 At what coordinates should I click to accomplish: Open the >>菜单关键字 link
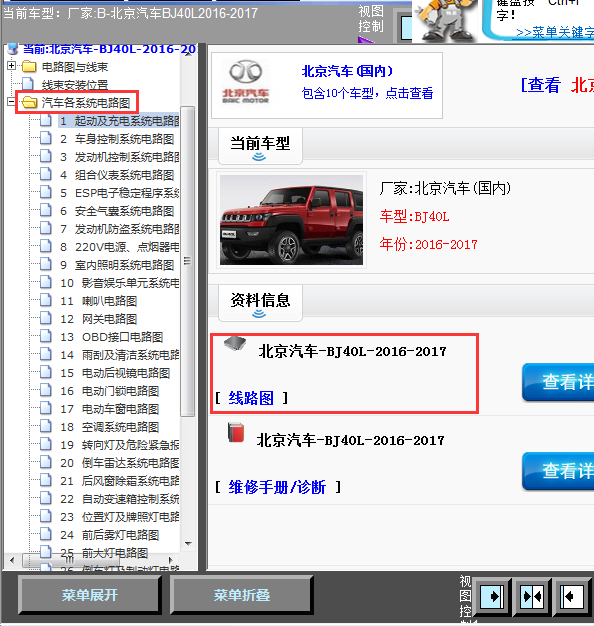point(555,32)
